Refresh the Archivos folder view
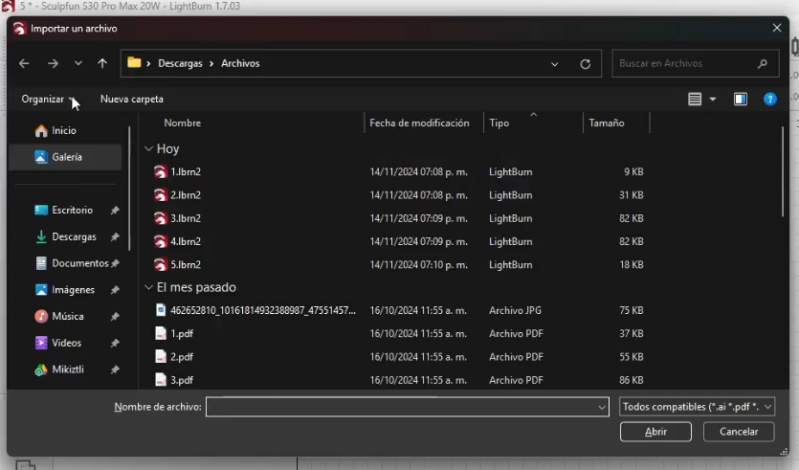Screen dimensions: 799x470 [585, 64]
